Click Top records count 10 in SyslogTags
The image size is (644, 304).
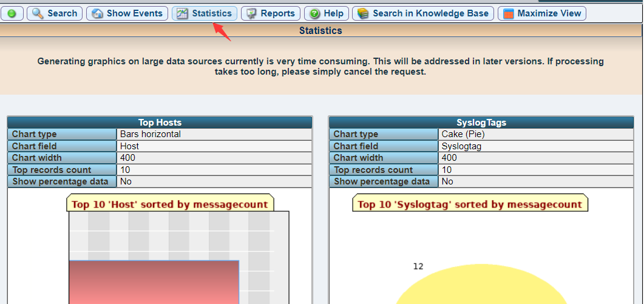point(447,170)
